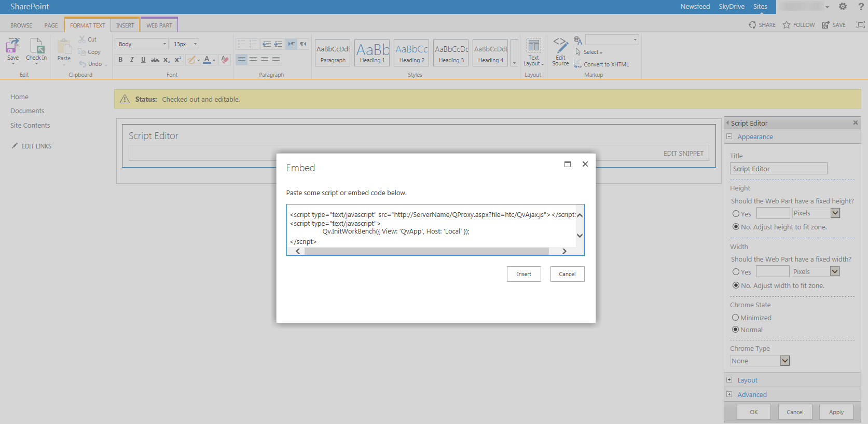Click the Convert to XHTML icon

pyautogui.click(x=578, y=64)
